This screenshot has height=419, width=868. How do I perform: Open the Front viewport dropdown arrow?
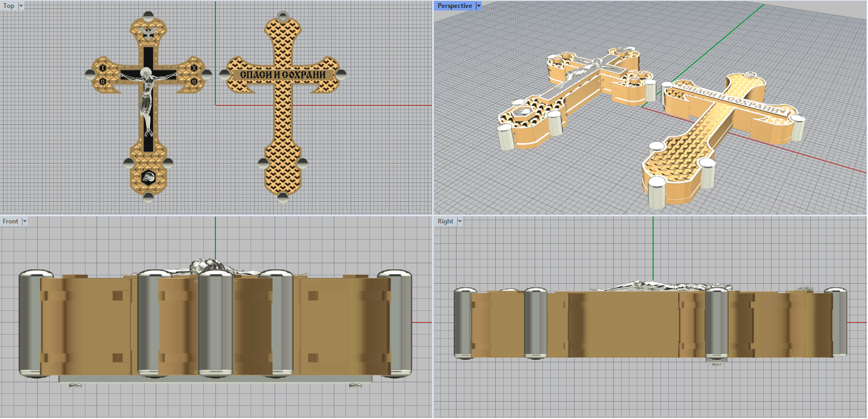24,221
